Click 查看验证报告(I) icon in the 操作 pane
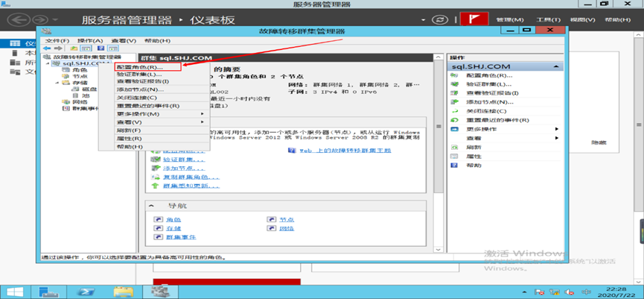 (x=454, y=93)
